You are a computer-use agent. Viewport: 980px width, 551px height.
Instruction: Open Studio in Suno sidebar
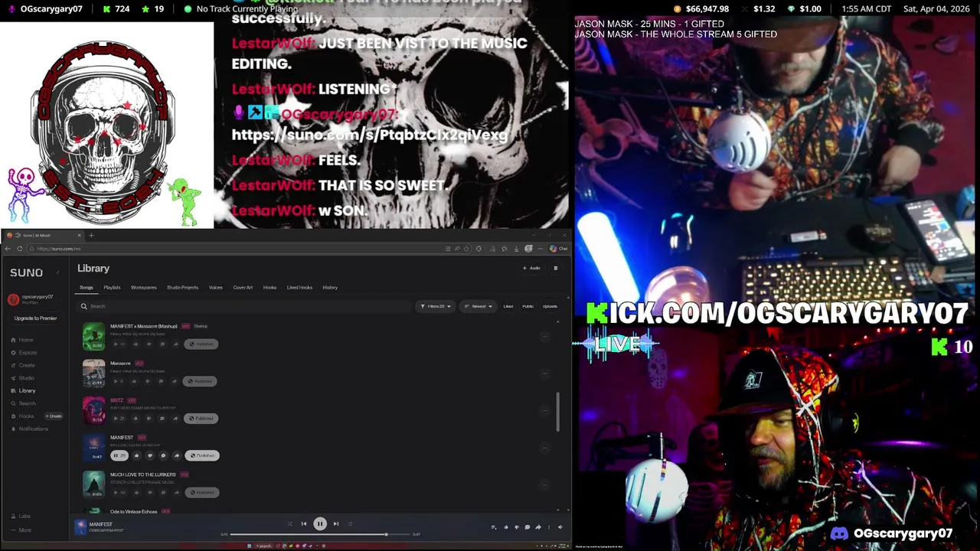23,378
